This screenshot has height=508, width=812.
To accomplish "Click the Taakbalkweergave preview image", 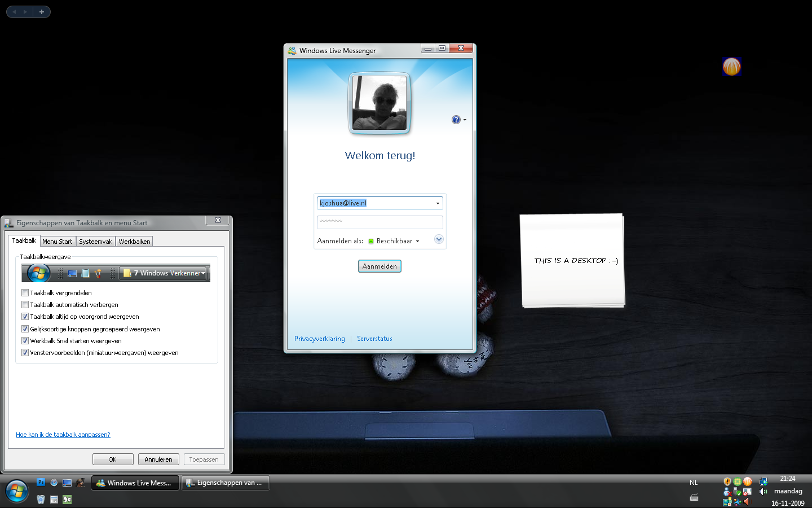I will (x=116, y=273).
